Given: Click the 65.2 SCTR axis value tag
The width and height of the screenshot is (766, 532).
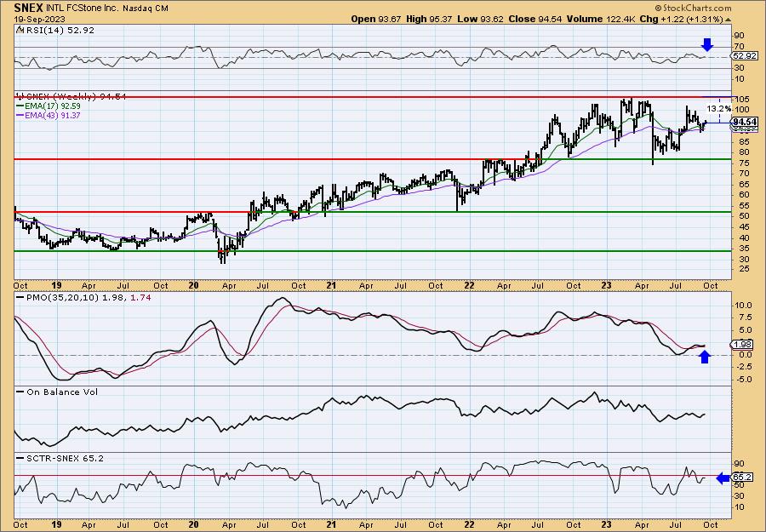Looking at the screenshot, I should [x=741, y=478].
